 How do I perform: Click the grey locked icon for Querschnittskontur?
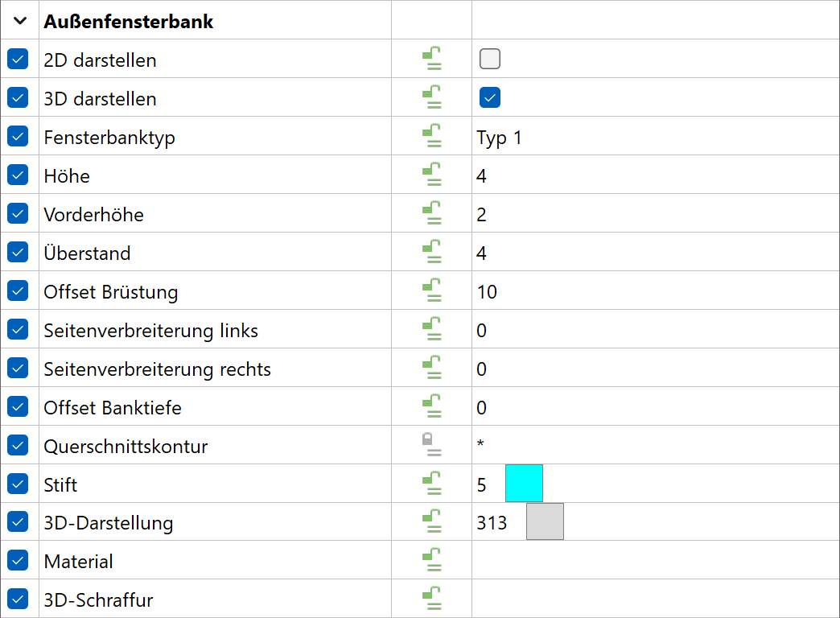coord(432,444)
